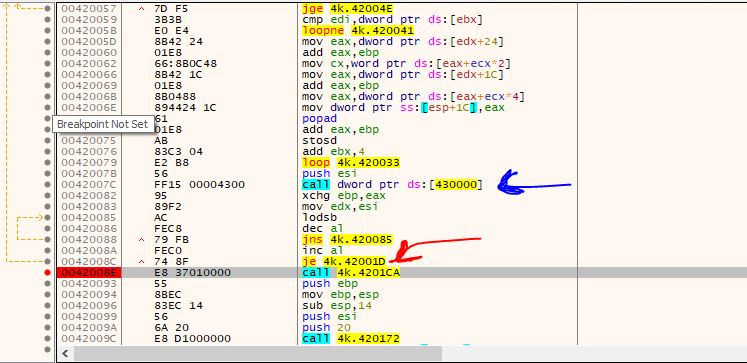This screenshot has height=363, width=747.
Task: Click the Breakpoint Not Set tooltip
Action: (x=103, y=124)
